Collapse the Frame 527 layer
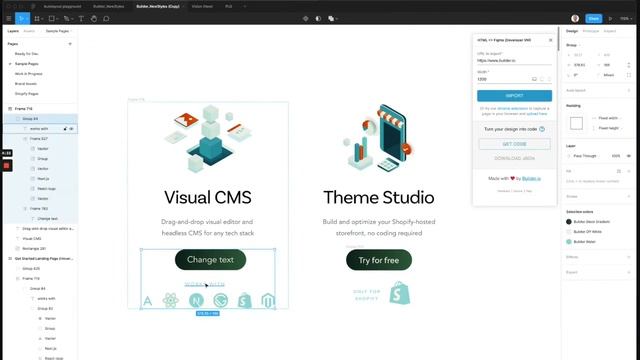 (25, 139)
